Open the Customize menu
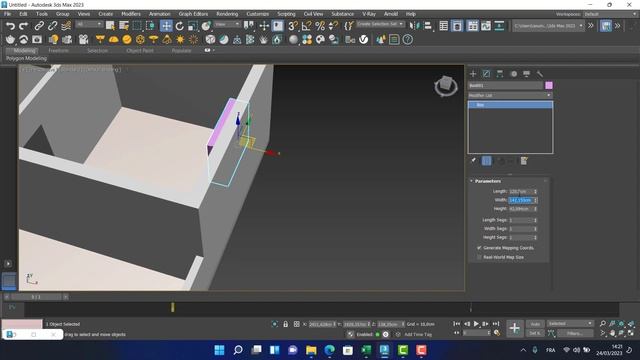Screen dimensions: 640x360 (258, 14)
